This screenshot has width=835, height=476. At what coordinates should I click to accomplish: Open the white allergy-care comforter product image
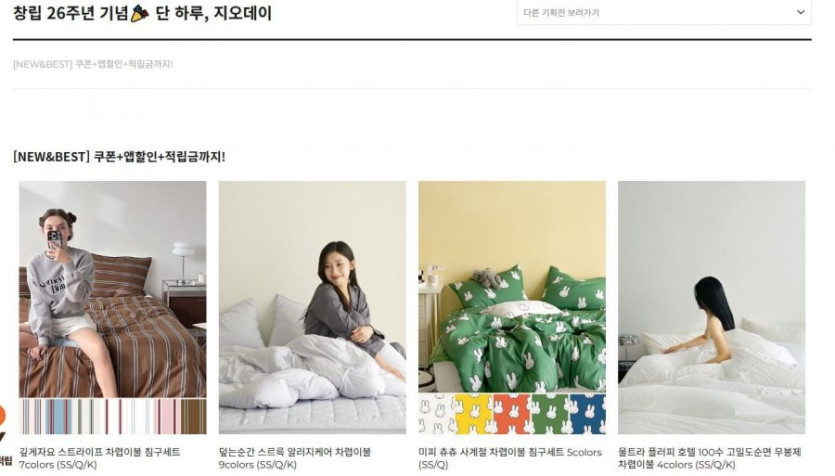pos(313,307)
